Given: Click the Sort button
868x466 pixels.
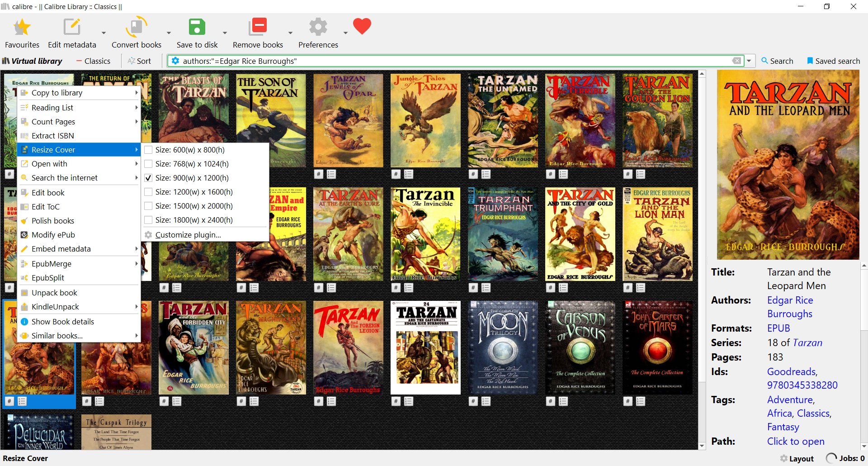Looking at the screenshot, I should [139, 61].
